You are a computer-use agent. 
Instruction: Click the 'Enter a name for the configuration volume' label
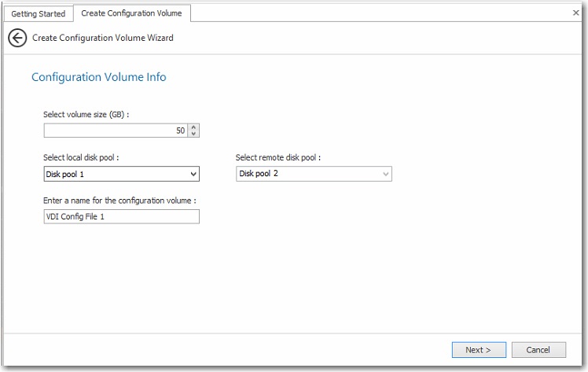point(119,201)
